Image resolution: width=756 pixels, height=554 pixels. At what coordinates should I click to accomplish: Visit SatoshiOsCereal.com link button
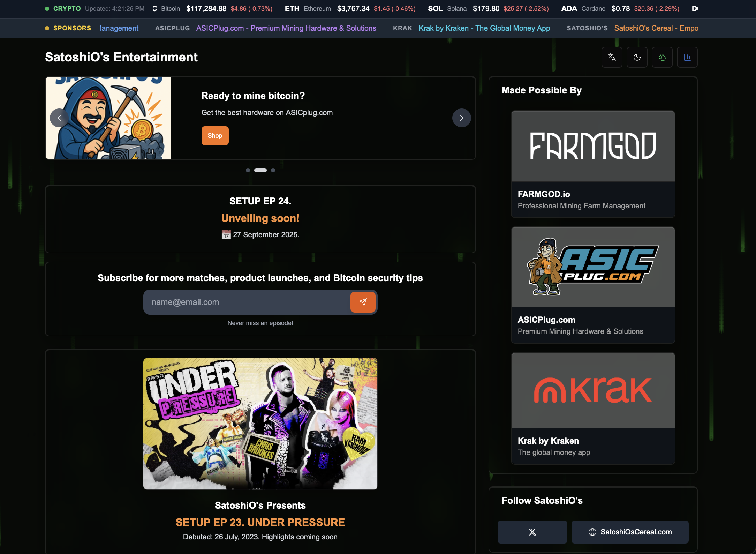(630, 532)
